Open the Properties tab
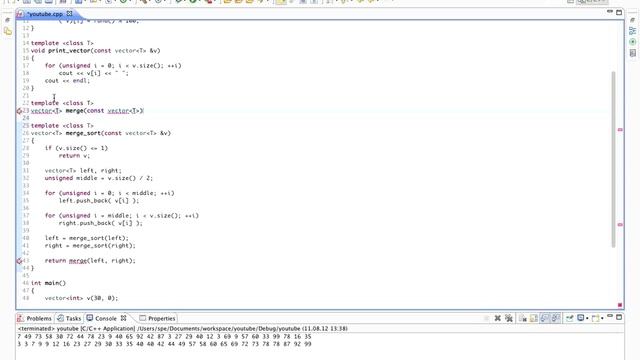 tap(157, 318)
